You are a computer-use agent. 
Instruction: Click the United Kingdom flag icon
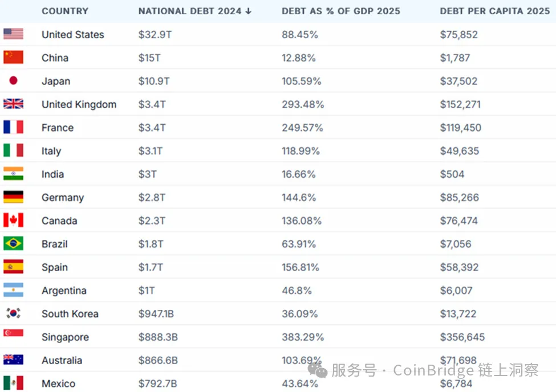tap(13, 104)
